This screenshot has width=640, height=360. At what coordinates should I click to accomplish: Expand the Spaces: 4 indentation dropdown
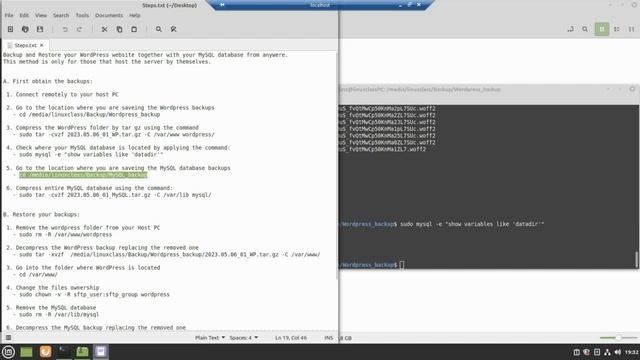point(244,338)
